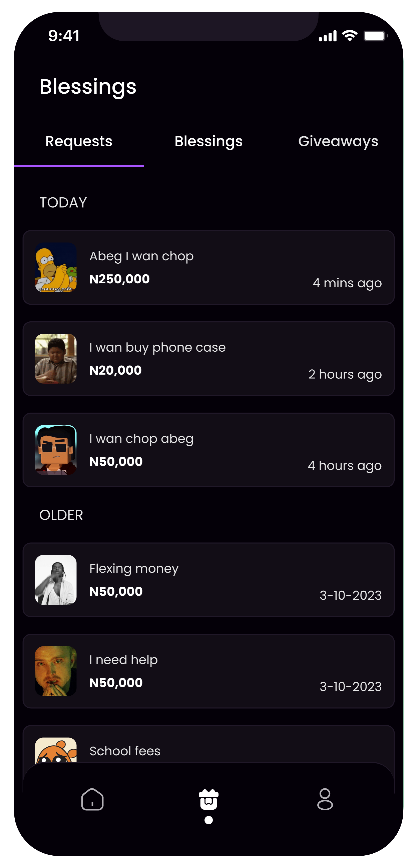
Task: Tap the home icon in bottom navigation
Action: pos(92,799)
